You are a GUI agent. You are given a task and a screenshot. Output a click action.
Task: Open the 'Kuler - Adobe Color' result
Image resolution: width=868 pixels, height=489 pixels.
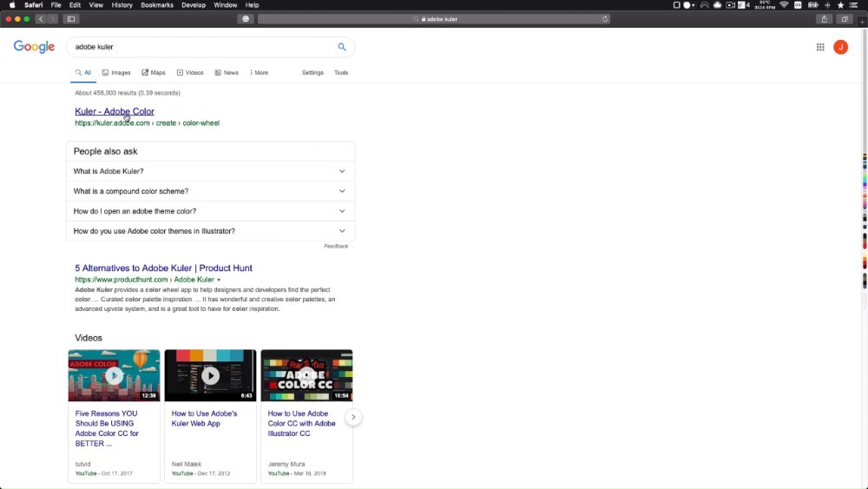[x=115, y=111]
